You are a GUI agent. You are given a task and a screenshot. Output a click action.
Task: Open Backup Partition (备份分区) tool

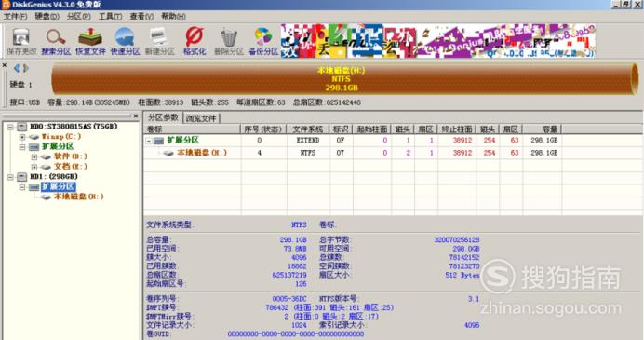tap(263, 42)
